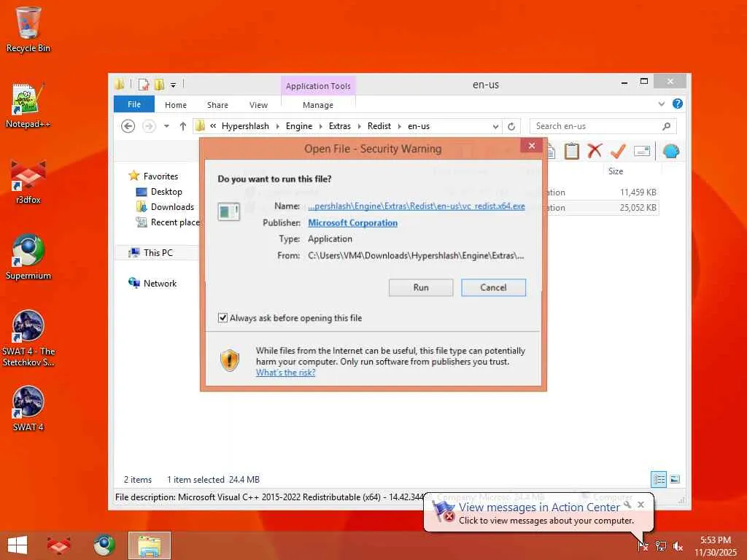Click the Redist breadcrumb in address bar
The image size is (747, 560).
[x=379, y=126]
